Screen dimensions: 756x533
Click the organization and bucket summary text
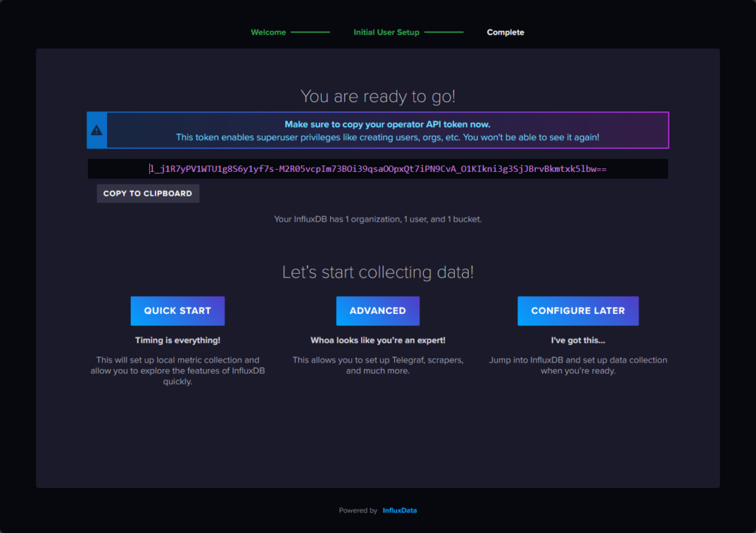tap(377, 219)
